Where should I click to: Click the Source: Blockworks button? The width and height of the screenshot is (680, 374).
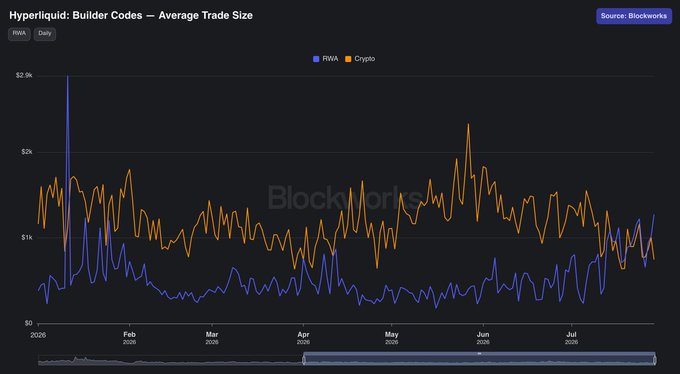coord(634,16)
